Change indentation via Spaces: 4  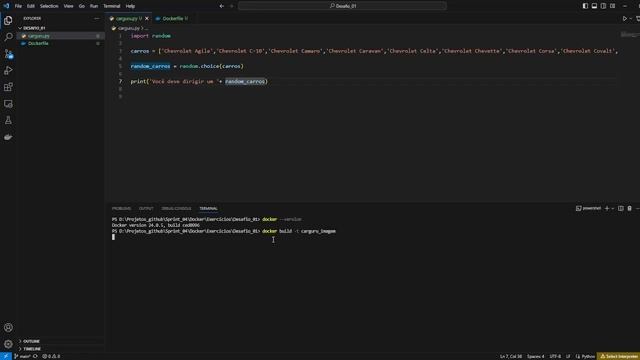536,356
